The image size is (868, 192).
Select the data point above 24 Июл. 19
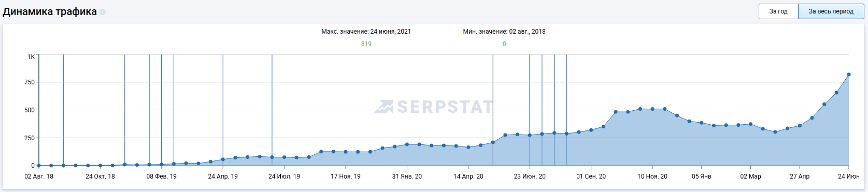284,157
